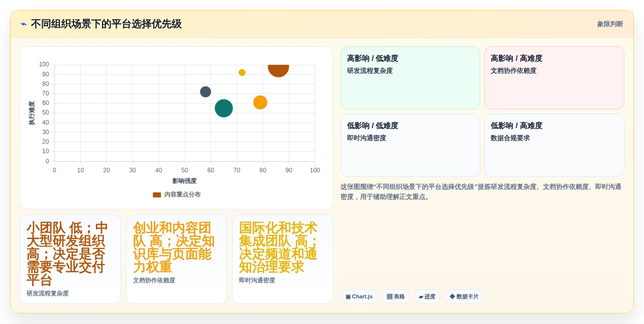This screenshot has height=324, width=644.
Task: Click the teal green bubble in the chart
Action: pyautogui.click(x=224, y=108)
